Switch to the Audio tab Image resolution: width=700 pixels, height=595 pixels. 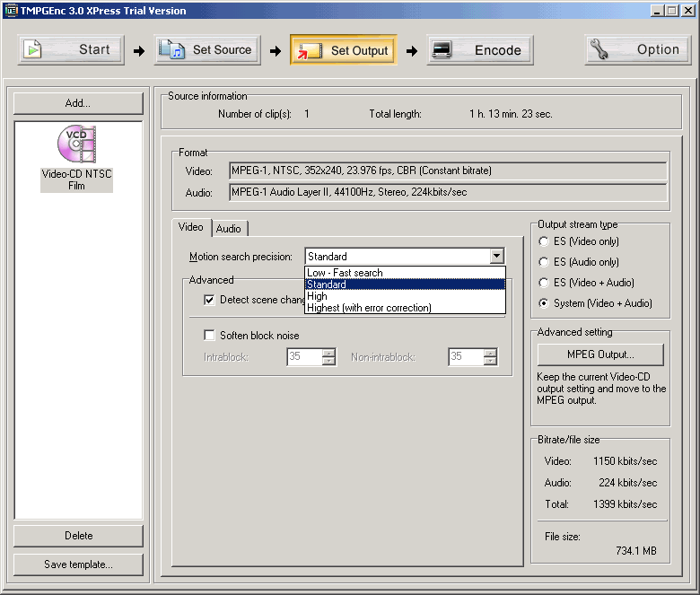(229, 229)
